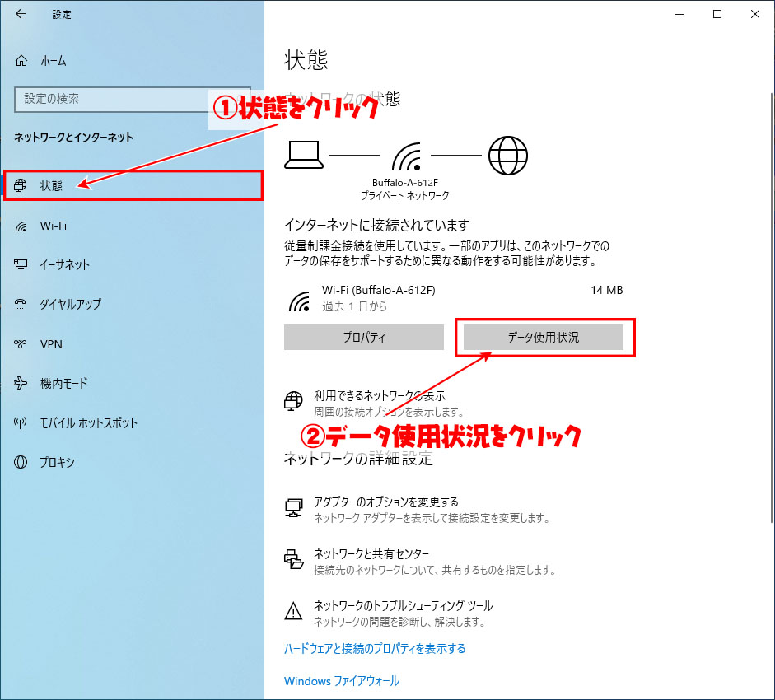Click the データ使用状況 button

pos(544,337)
